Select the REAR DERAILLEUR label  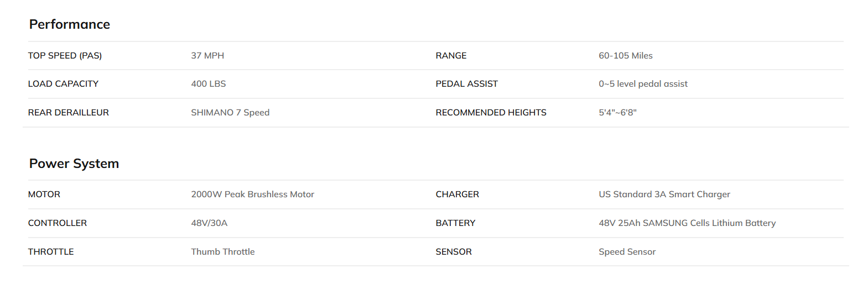coord(68,113)
